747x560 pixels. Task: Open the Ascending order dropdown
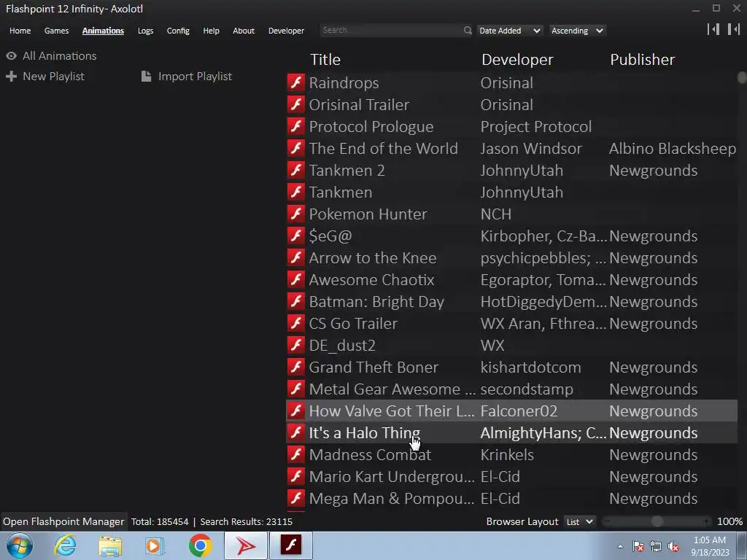click(578, 31)
